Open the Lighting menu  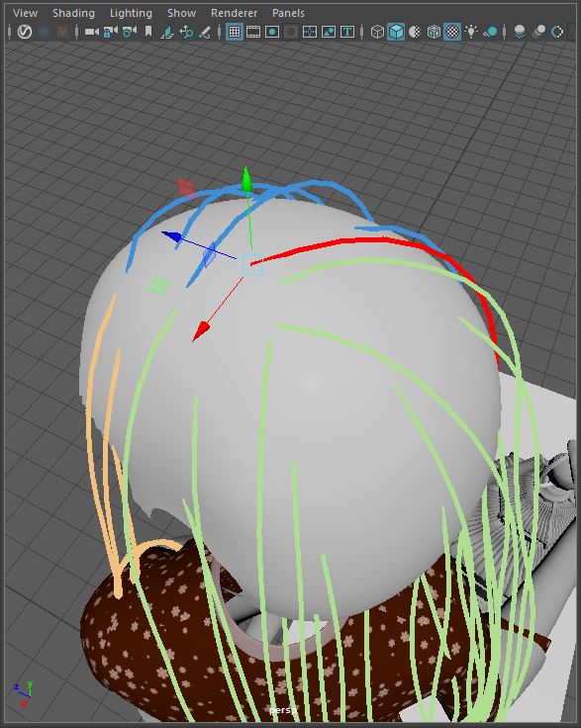pos(131,13)
